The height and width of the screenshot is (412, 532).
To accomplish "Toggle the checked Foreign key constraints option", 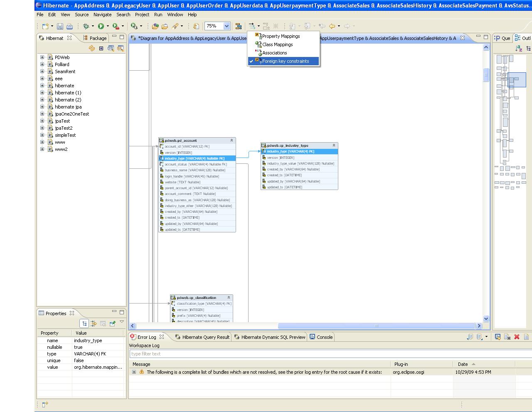I will tap(285, 61).
